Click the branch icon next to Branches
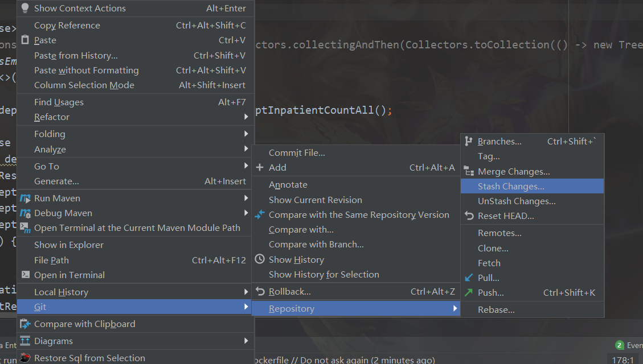 coord(469,142)
